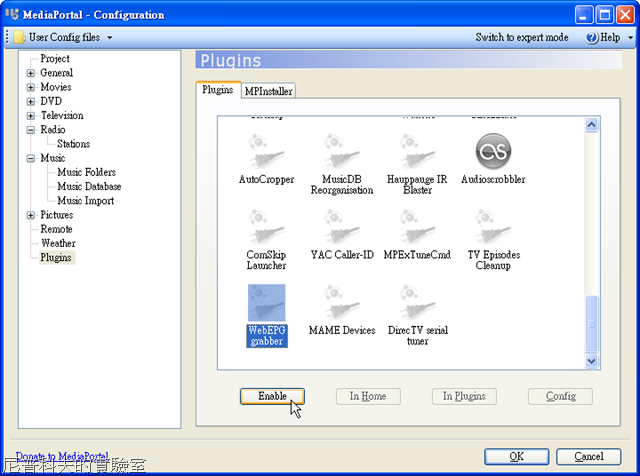Click the Enable button
640x476 pixels.
tap(272, 396)
